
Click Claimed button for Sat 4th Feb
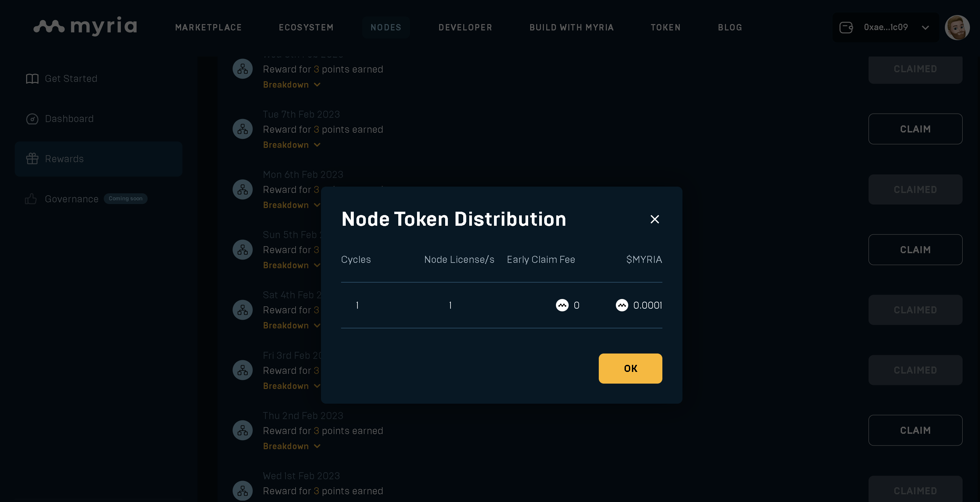(x=915, y=310)
